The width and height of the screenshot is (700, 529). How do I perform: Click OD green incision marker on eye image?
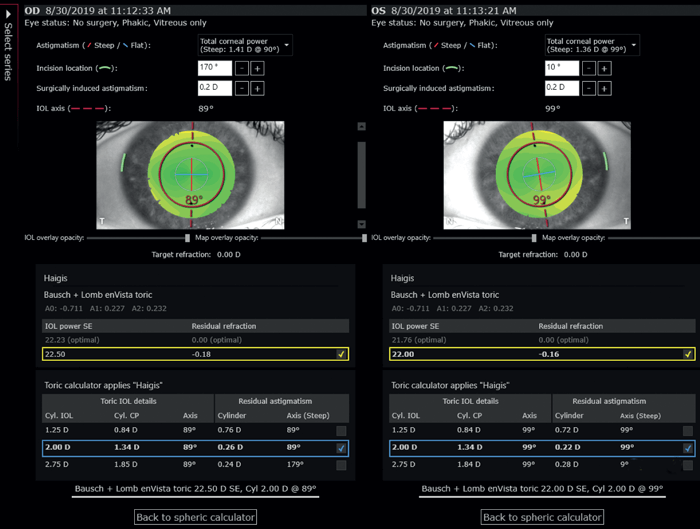(x=123, y=163)
